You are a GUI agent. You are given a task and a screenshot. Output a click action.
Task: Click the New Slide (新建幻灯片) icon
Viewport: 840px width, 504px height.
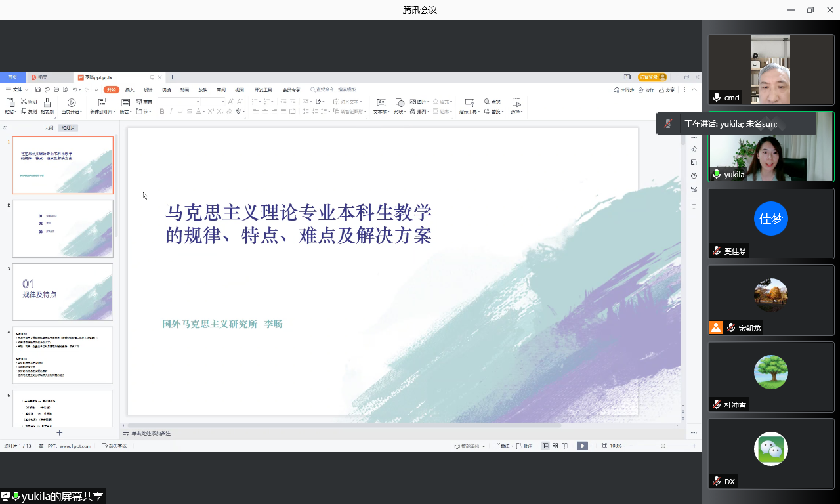click(102, 102)
